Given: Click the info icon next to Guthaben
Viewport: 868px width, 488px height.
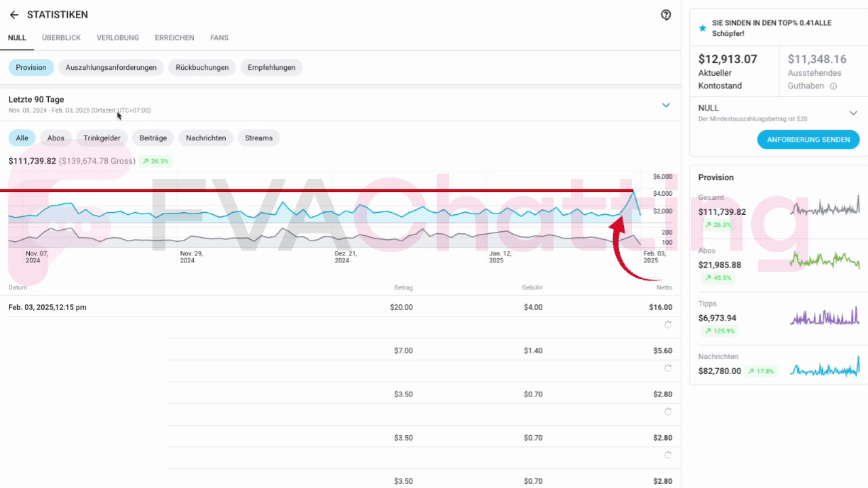Looking at the screenshot, I should point(833,86).
